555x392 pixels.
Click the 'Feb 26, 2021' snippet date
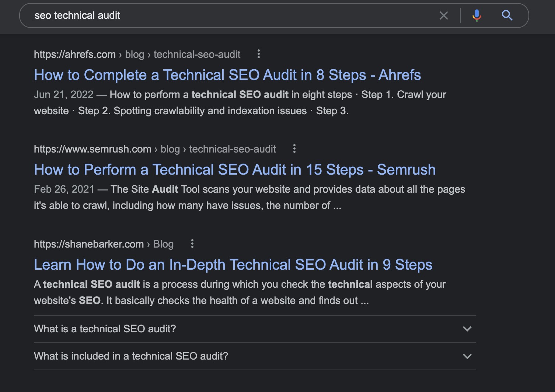click(64, 189)
